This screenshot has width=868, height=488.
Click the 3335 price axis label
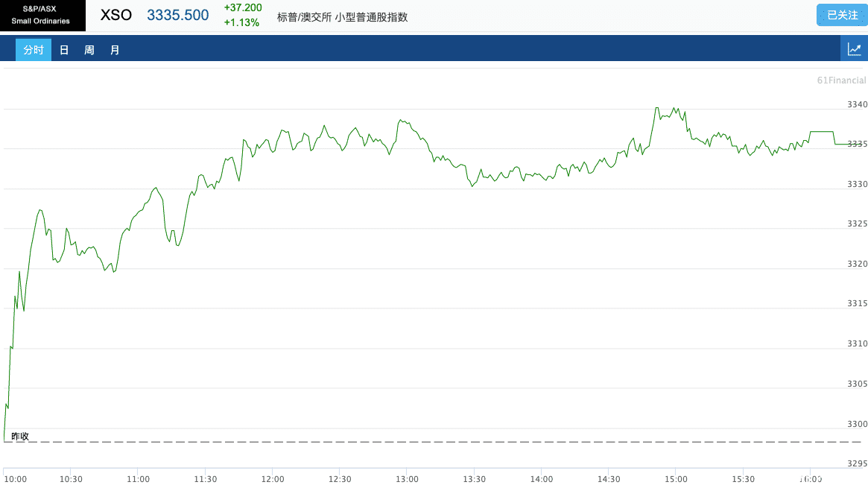coord(857,144)
